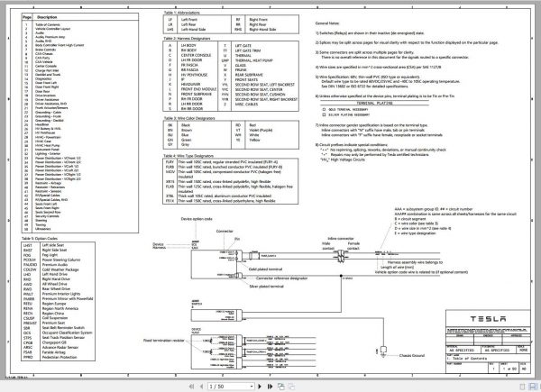This screenshot has height=392, width=541.
Task: Click 'Connector reference designator' diagram label
Action: tap(281, 278)
